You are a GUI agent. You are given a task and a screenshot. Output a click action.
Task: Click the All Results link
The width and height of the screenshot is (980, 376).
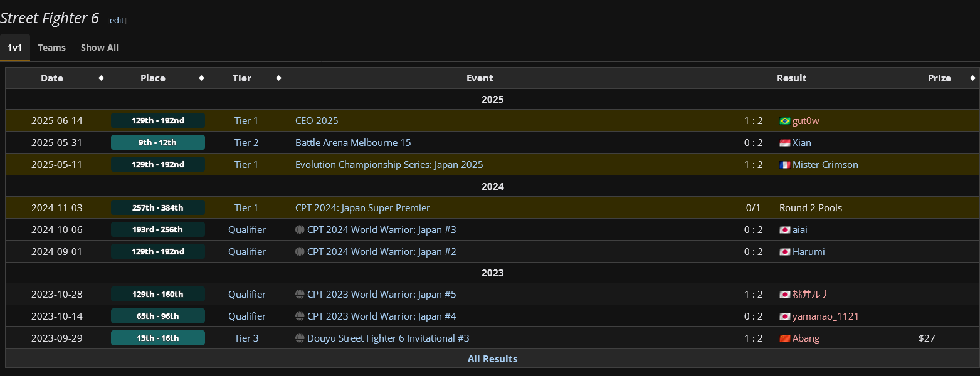(x=493, y=359)
